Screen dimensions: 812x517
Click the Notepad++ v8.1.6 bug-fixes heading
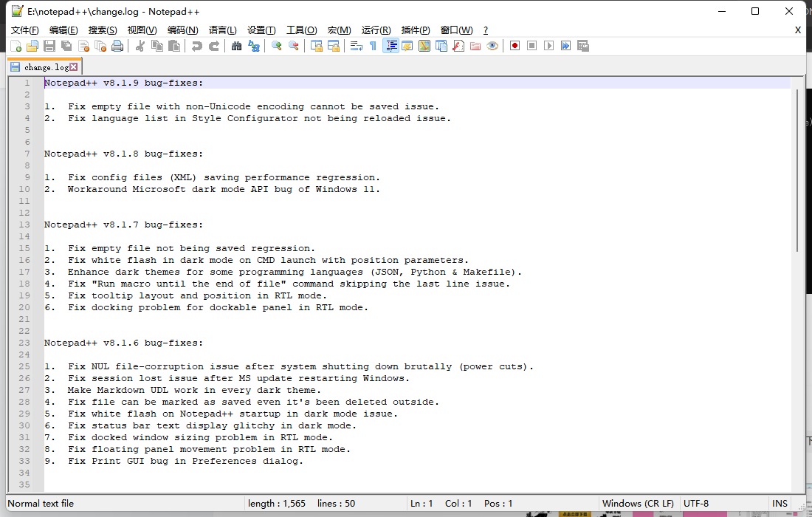(x=123, y=343)
